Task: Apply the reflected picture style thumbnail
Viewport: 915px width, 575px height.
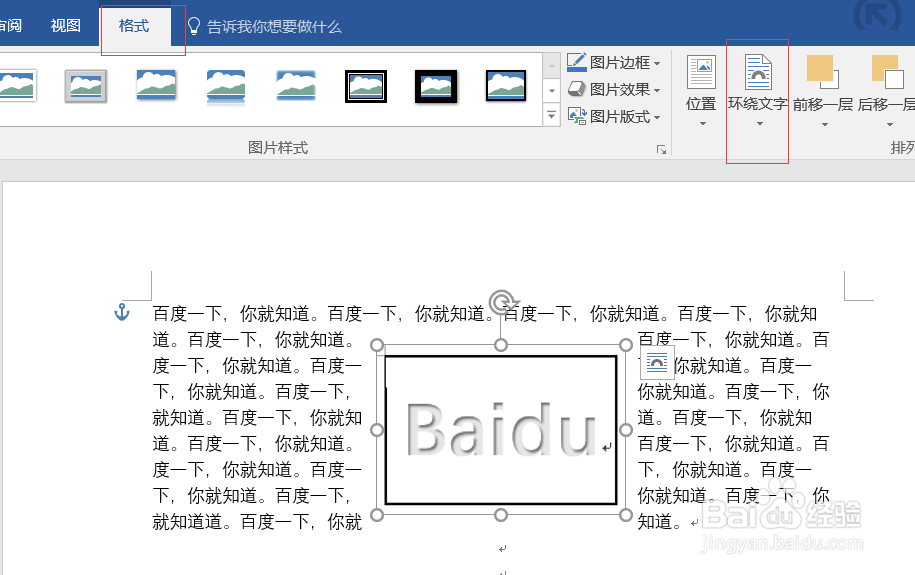Action: pyautogui.click(x=226, y=86)
